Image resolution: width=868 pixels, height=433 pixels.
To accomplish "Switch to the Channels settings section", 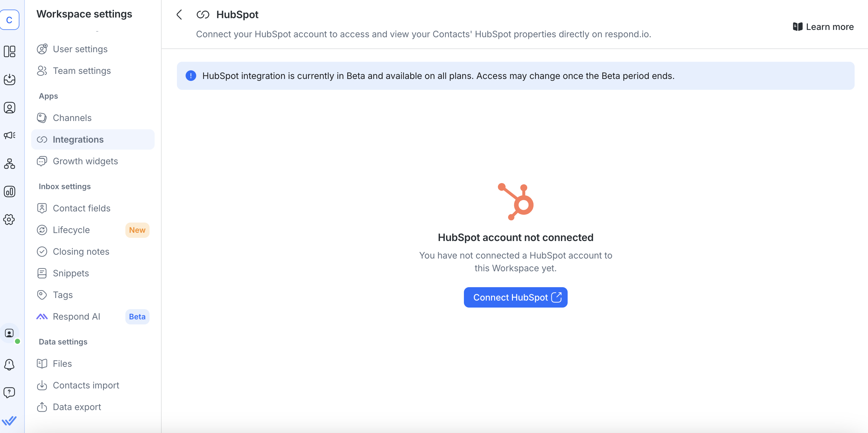I will pos(72,118).
